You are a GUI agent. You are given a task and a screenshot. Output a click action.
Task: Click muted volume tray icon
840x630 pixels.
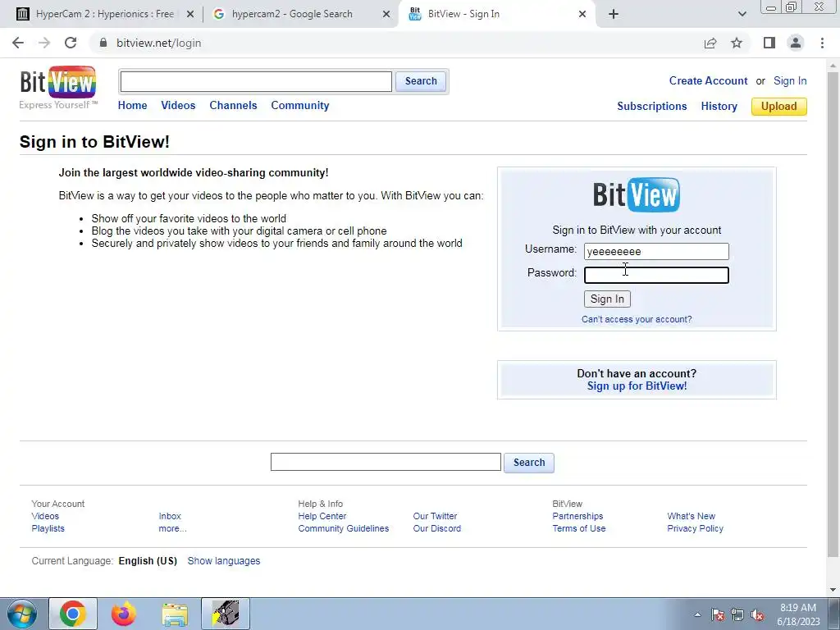point(757,615)
